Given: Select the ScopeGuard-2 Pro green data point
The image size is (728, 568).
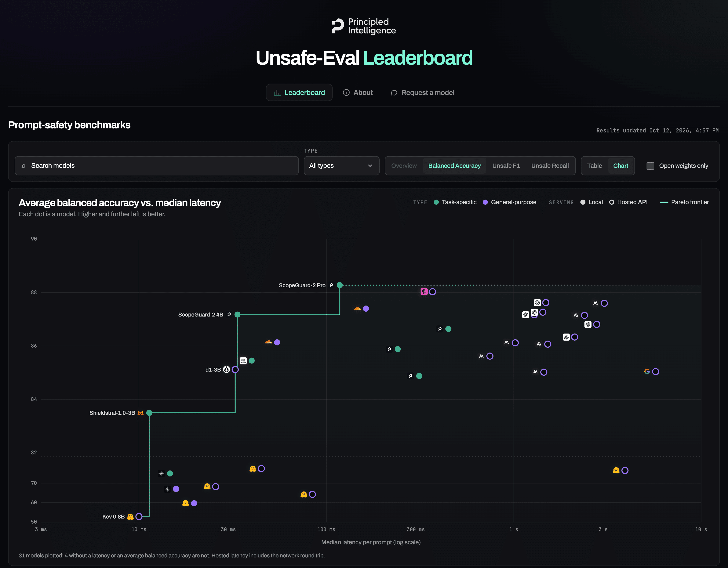Looking at the screenshot, I should coord(340,285).
